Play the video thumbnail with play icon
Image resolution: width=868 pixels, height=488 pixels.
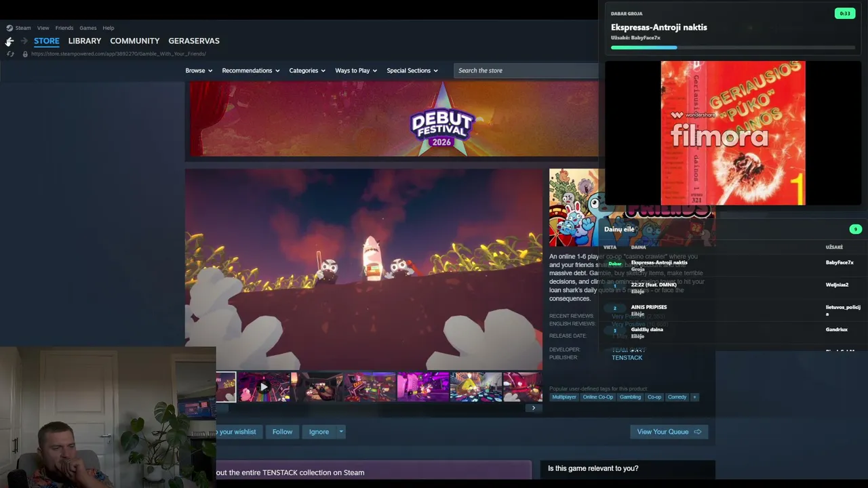pos(264,387)
